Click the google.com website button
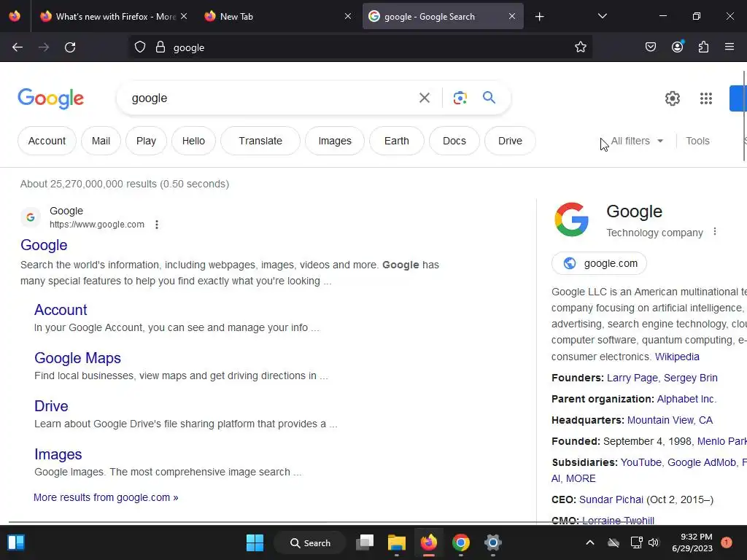 599,263
